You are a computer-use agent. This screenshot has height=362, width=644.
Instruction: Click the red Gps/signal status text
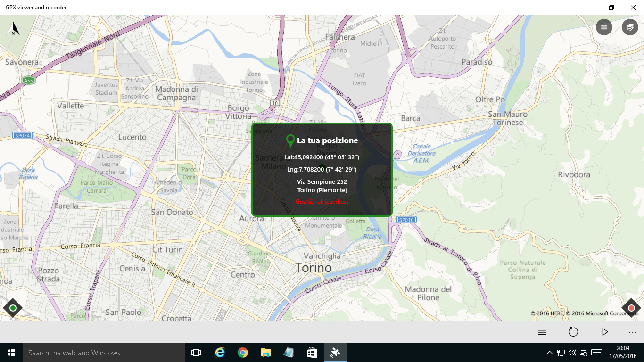tap(322, 202)
